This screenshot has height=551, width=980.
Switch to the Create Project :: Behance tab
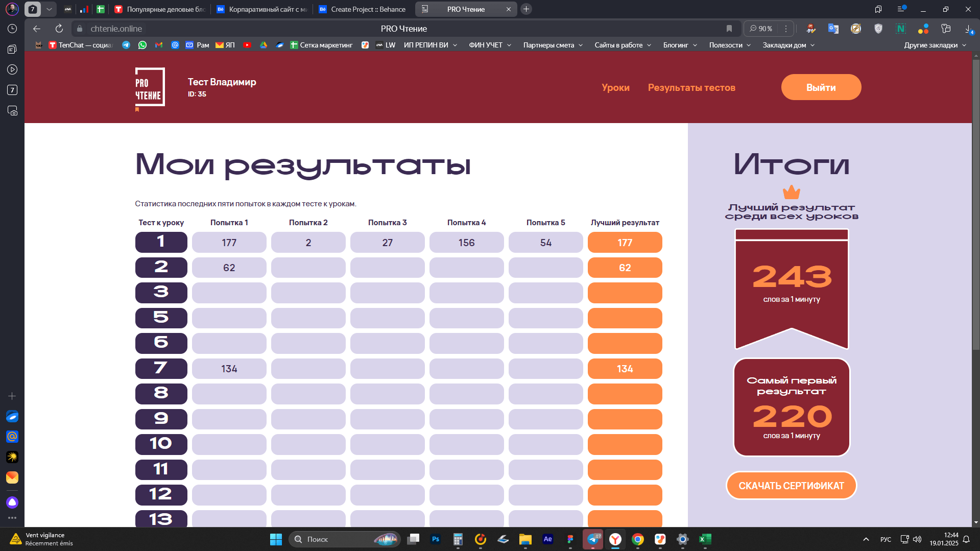[363, 9]
